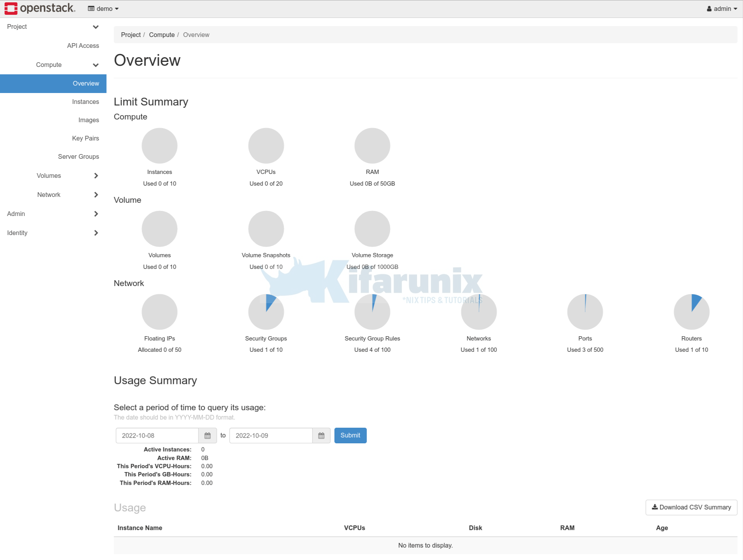Click the Routers quota pie chart
Screen dimensions: 743x560
click(x=691, y=311)
